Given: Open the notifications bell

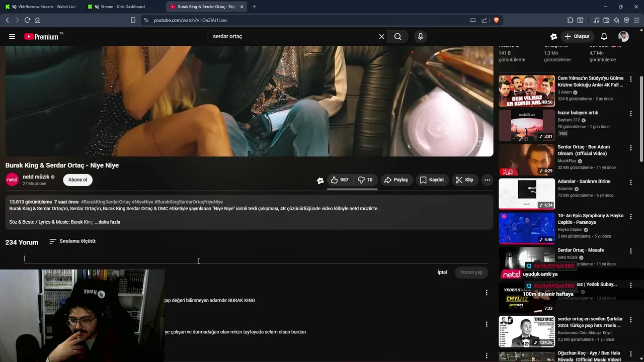Looking at the screenshot, I should point(604,36).
